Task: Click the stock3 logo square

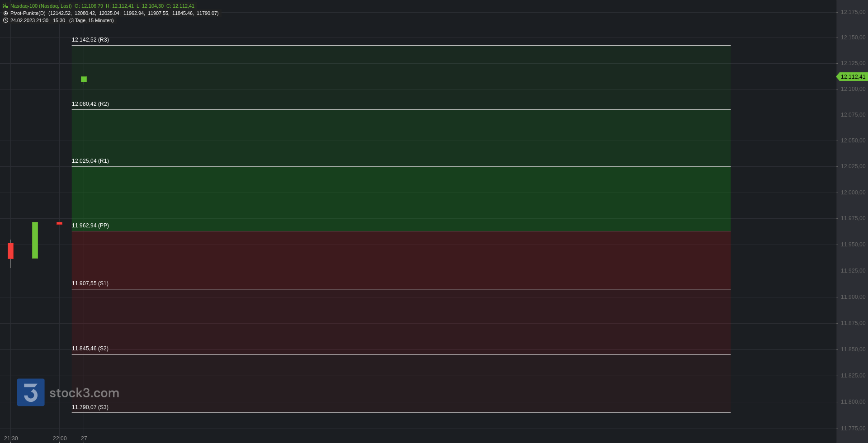Action: (31, 392)
